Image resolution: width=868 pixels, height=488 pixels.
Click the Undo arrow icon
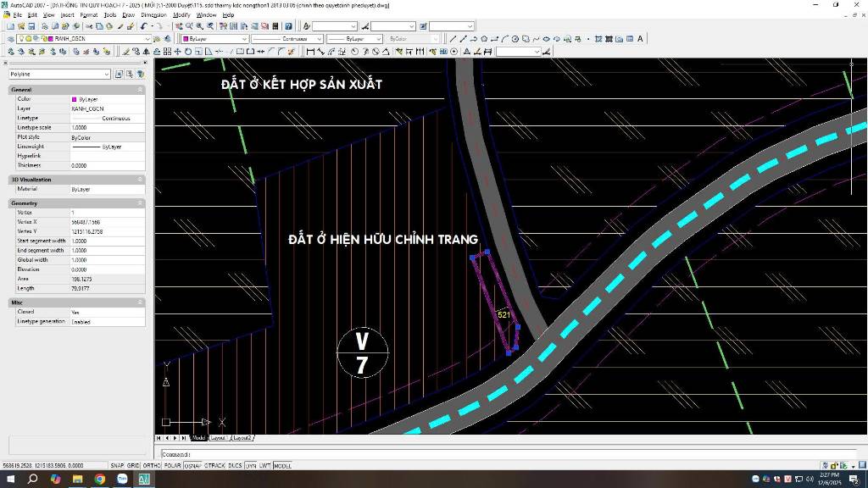click(x=143, y=26)
